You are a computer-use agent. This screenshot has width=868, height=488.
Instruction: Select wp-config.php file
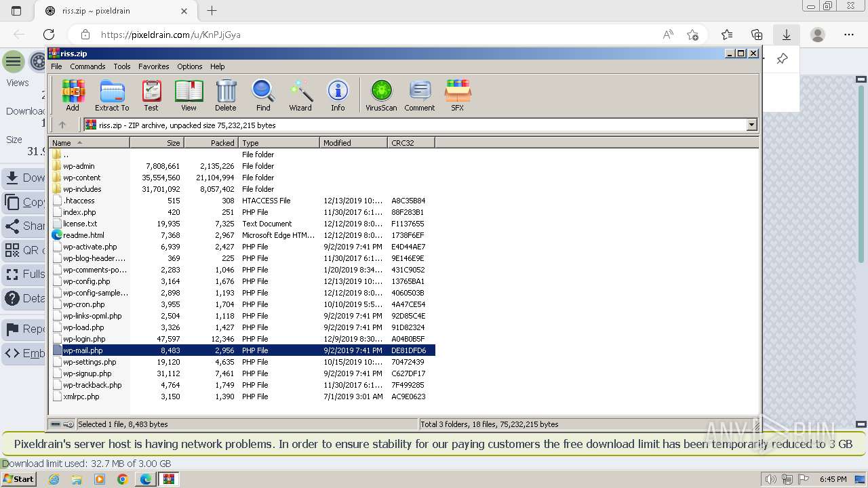[86, 281]
